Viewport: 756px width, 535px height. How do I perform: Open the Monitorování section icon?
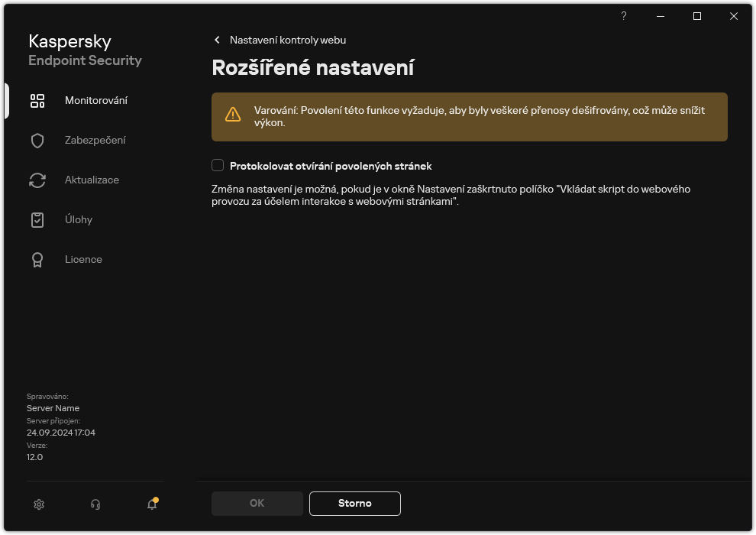tap(37, 100)
